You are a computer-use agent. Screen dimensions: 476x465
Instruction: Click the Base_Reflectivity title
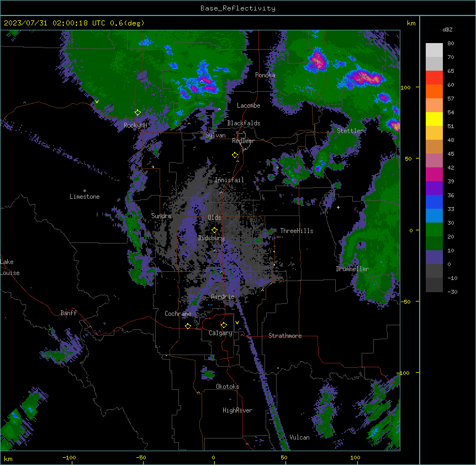click(x=238, y=8)
